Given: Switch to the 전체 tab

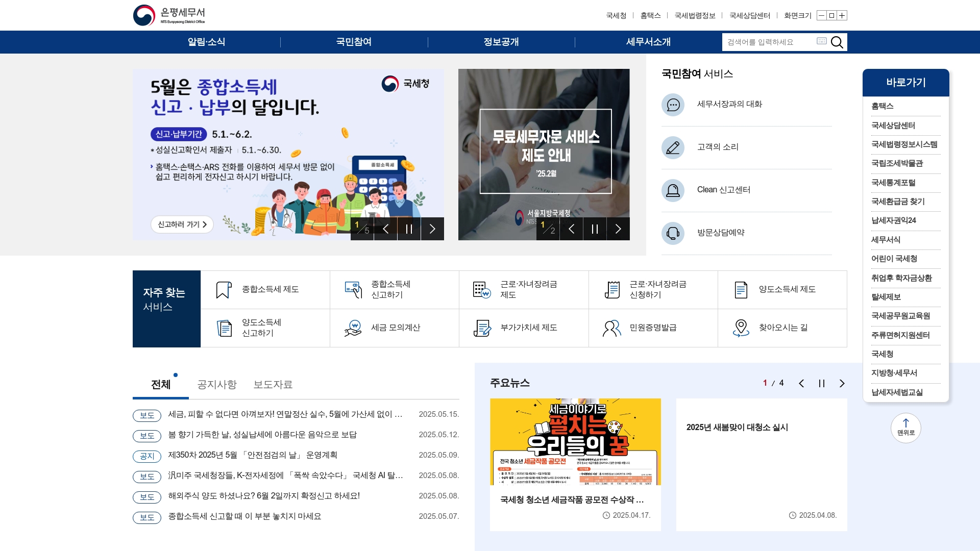Looking at the screenshot, I should pyautogui.click(x=161, y=385).
